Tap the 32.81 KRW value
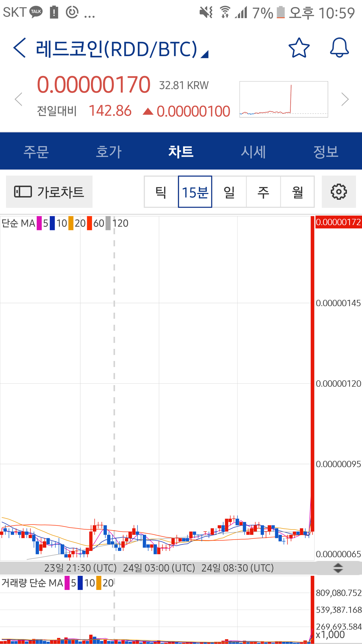The image size is (362, 644). [x=184, y=85]
